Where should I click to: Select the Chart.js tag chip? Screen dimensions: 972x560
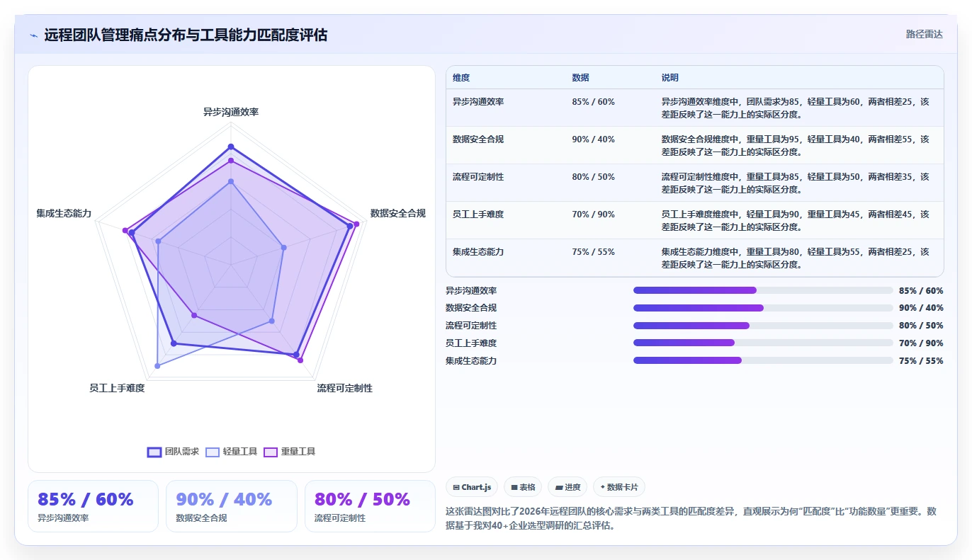click(472, 487)
